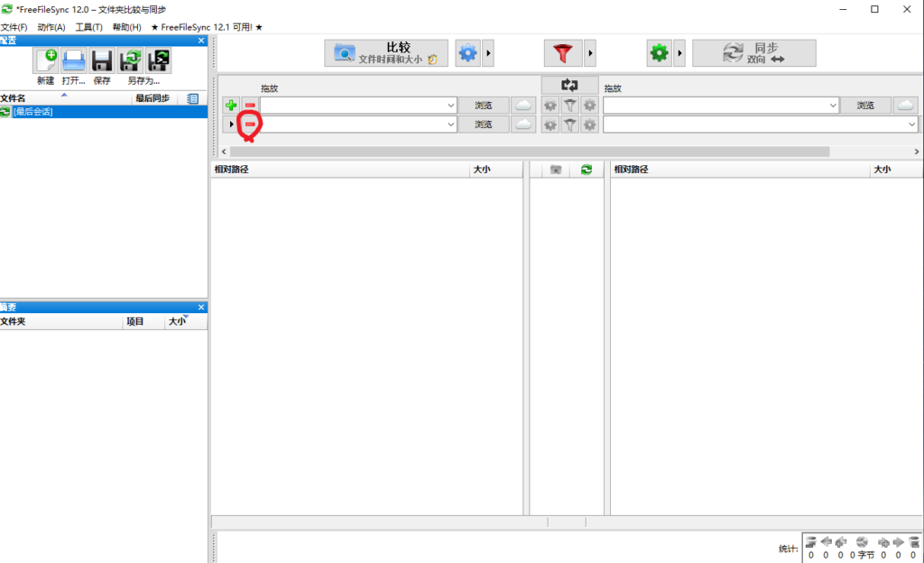Click cloud icon for second left folder
The width and height of the screenshot is (924, 563).
(x=523, y=125)
